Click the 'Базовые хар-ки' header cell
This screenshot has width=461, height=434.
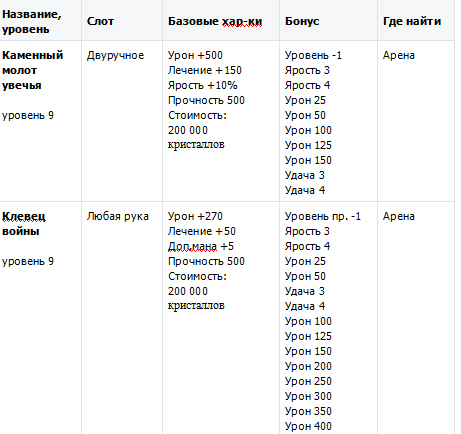(215, 21)
